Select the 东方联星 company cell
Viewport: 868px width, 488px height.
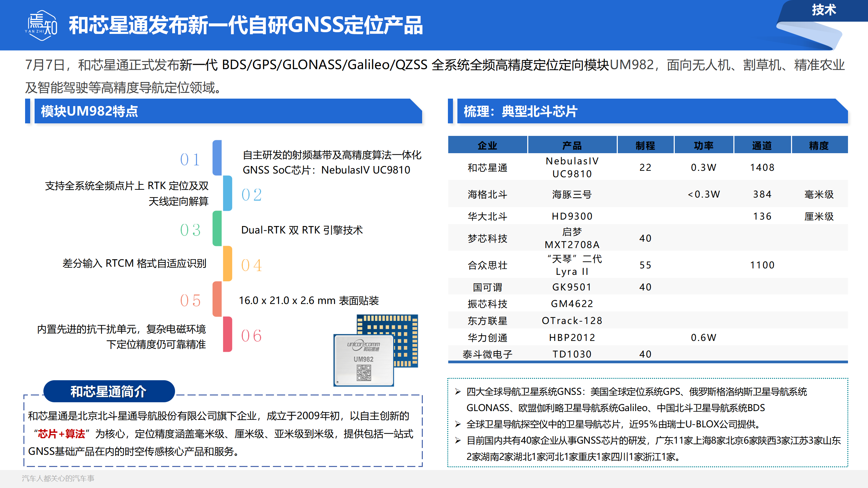pyautogui.click(x=487, y=321)
